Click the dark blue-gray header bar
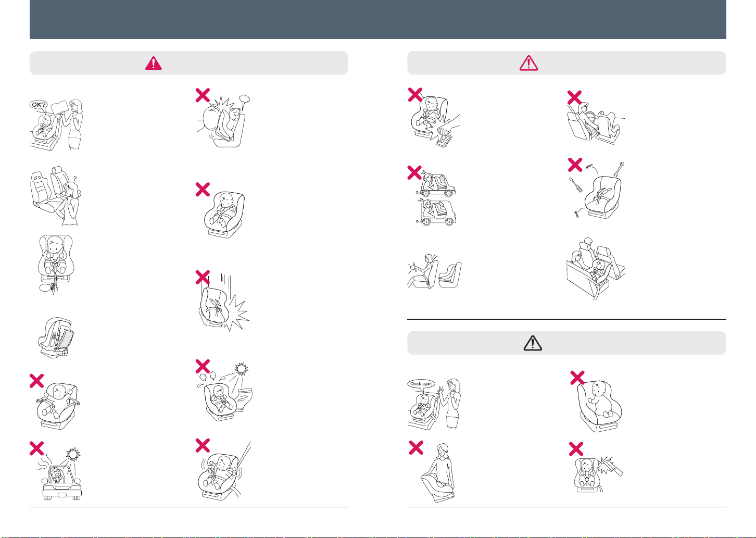756x538 pixels. point(378,19)
